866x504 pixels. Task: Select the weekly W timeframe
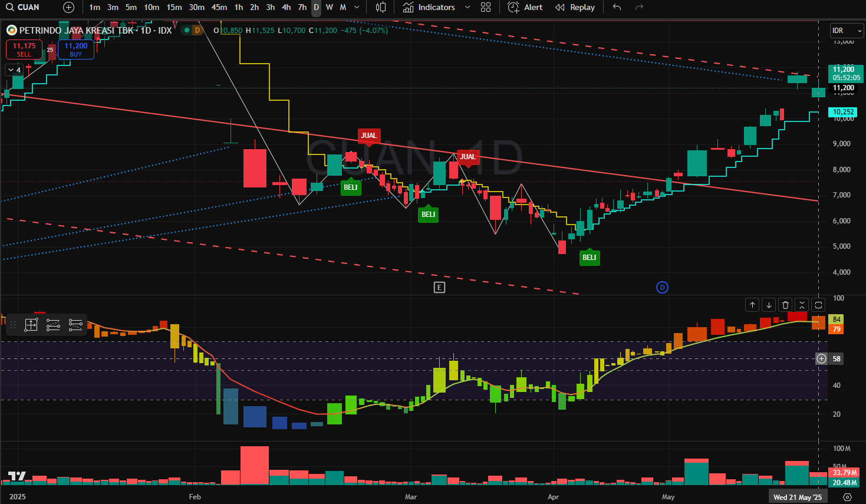[x=329, y=7]
